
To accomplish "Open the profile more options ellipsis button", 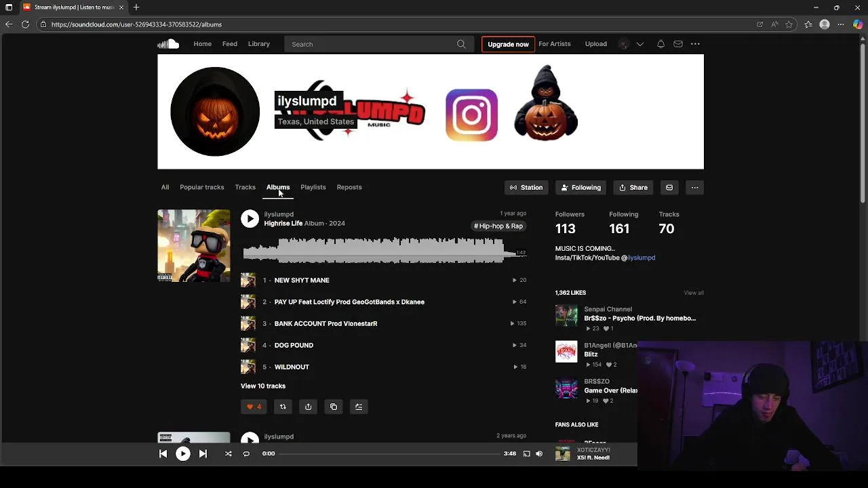I will click(x=694, y=188).
